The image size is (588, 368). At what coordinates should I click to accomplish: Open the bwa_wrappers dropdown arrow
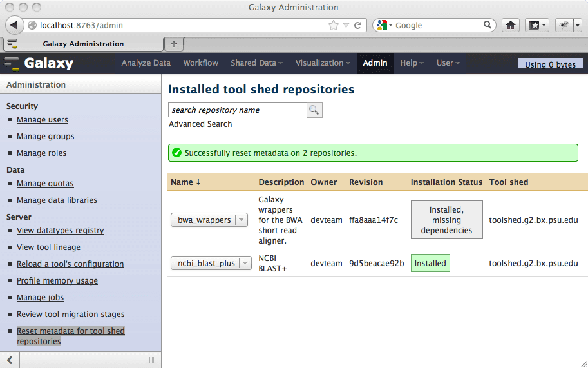(241, 220)
